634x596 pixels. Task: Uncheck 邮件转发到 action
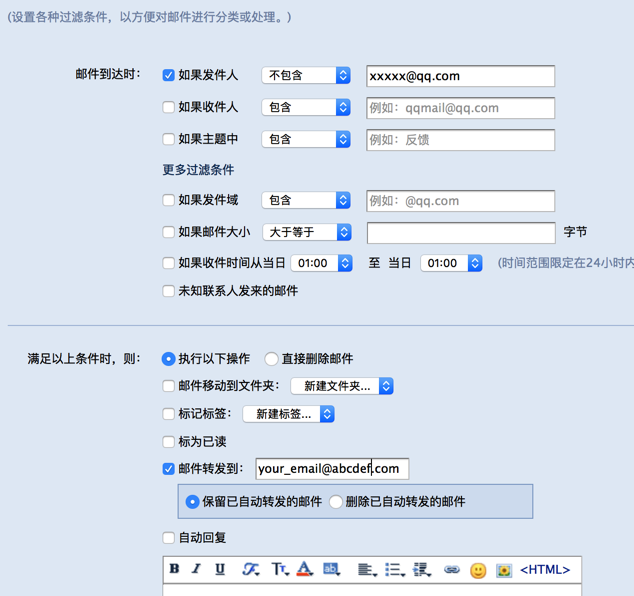click(168, 469)
